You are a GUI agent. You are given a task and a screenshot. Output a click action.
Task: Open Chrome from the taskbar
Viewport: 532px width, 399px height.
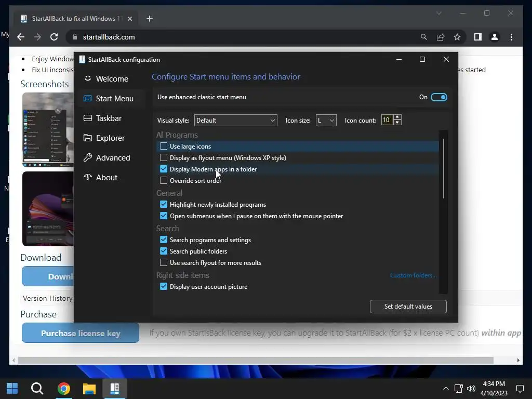pos(63,389)
